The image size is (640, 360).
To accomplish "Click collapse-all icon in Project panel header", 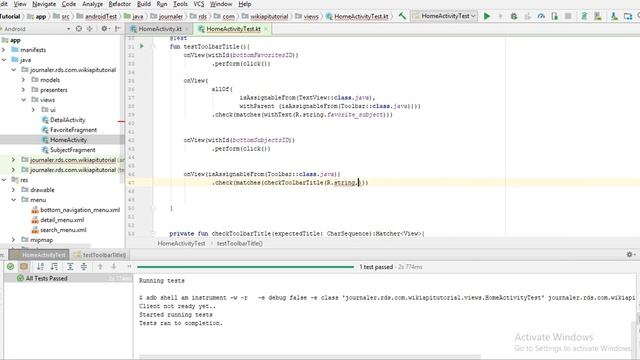I will point(89,29).
